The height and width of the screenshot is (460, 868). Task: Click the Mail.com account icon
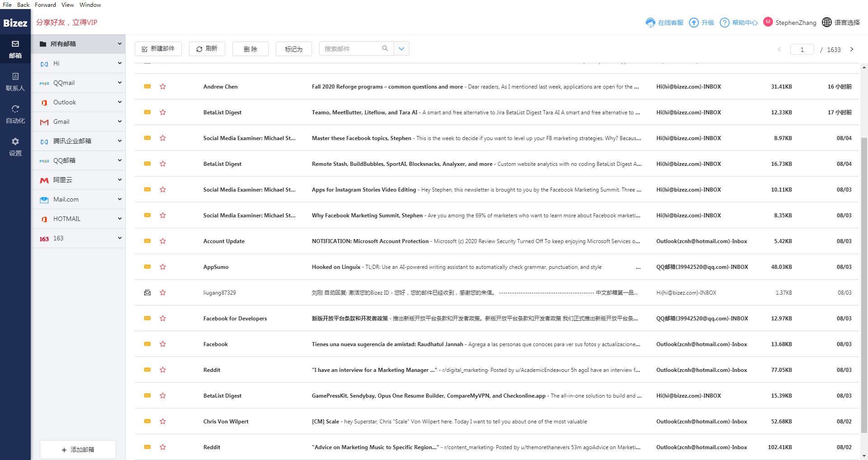point(44,200)
